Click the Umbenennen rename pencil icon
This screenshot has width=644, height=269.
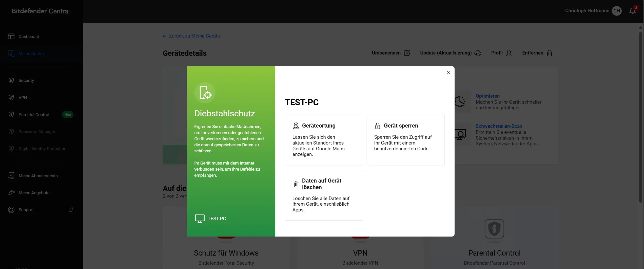pos(407,53)
